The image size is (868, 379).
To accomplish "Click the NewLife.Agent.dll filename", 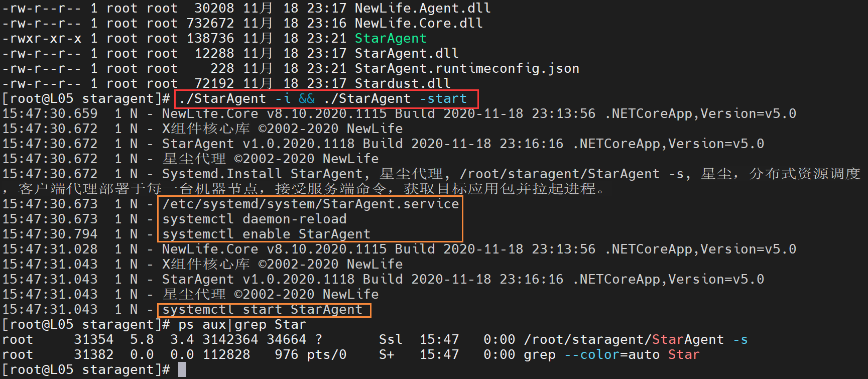I will click(423, 8).
